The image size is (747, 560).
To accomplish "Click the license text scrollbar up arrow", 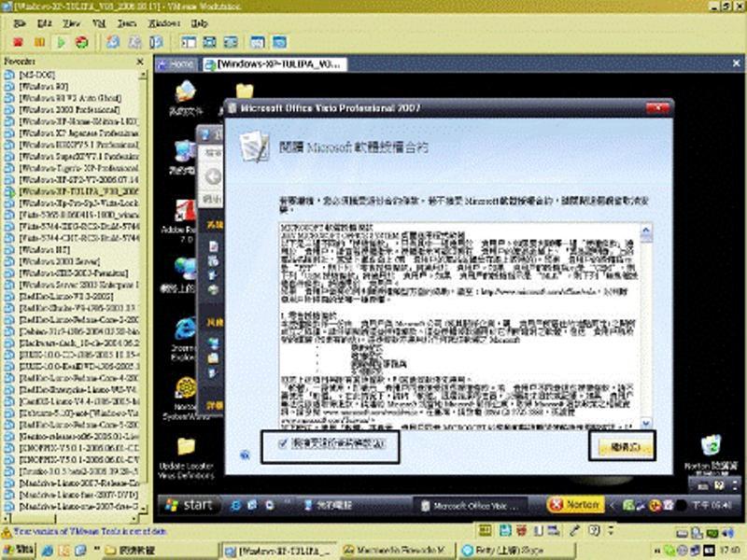I will 646,231.
